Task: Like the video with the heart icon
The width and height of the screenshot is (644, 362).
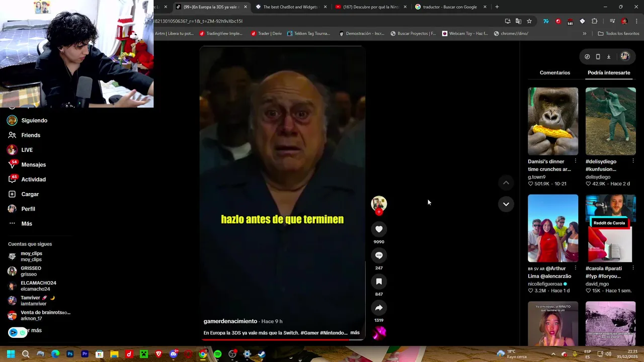Action: click(379, 229)
